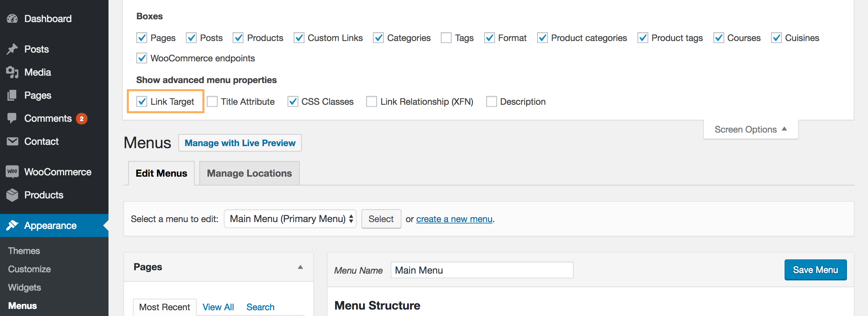Enable the Title Attribute checkbox
The height and width of the screenshot is (316, 868).
coord(212,101)
